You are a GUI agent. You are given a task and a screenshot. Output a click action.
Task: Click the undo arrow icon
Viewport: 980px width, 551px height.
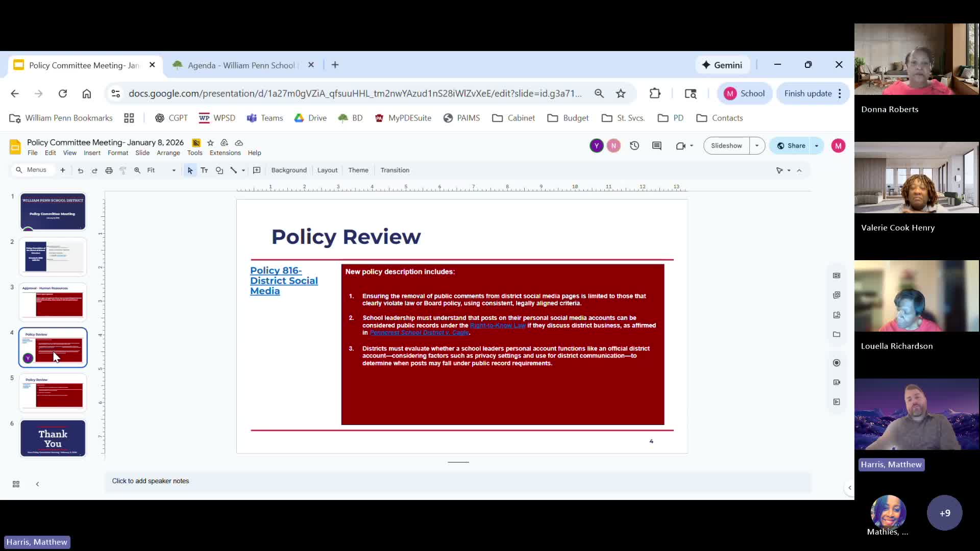(x=80, y=170)
